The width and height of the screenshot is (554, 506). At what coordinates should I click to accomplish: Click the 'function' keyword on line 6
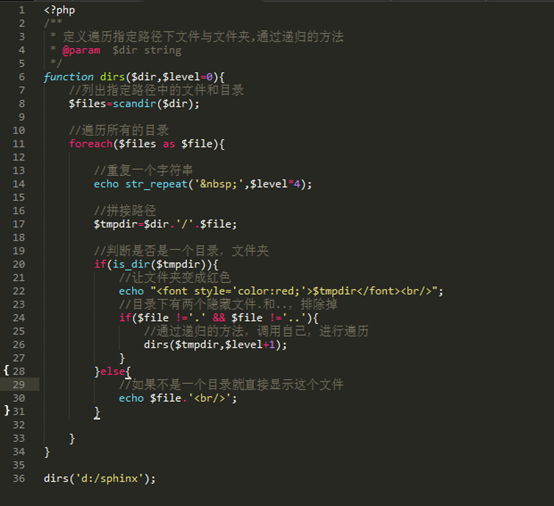69,77
